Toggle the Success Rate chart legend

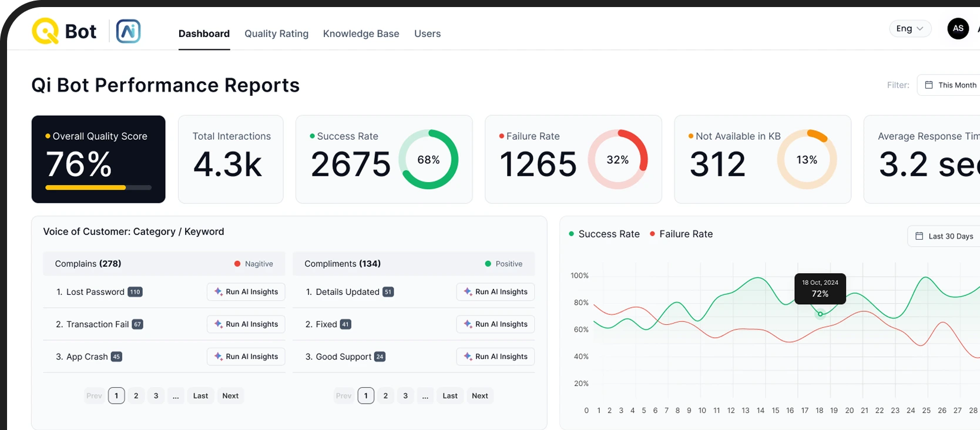(604, 234)
